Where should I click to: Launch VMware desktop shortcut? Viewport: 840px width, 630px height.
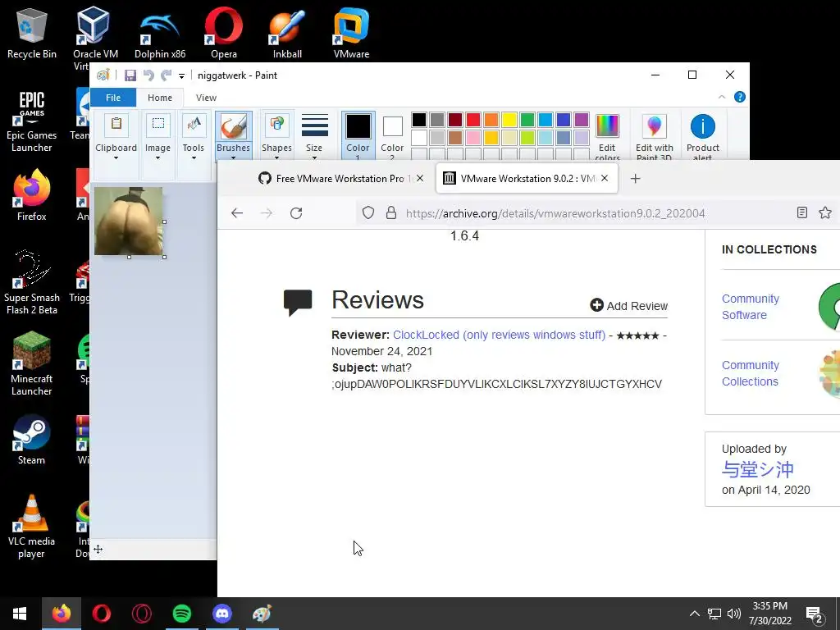(351, 33)
